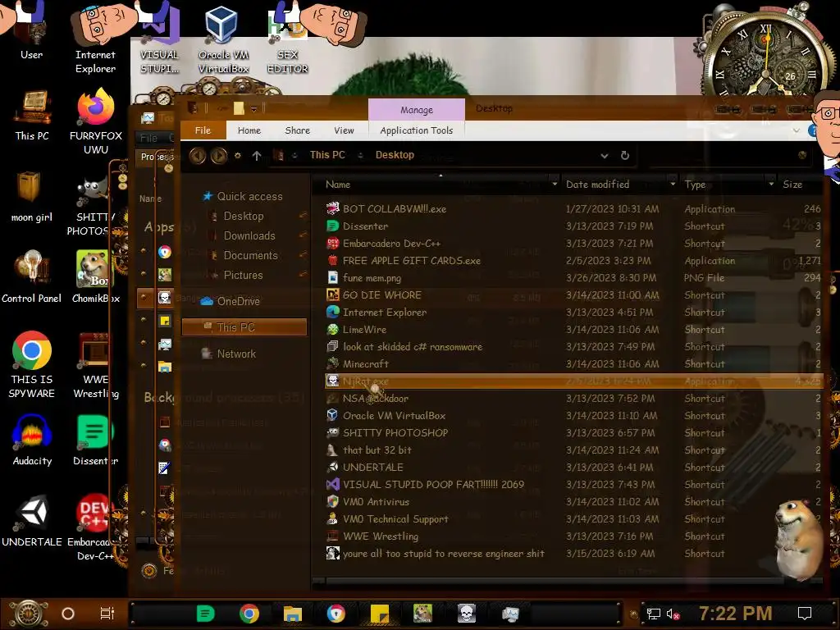Launch Oracle VM VirtualBox desktop icon
The image size is (840, 630).
[223, 40]
